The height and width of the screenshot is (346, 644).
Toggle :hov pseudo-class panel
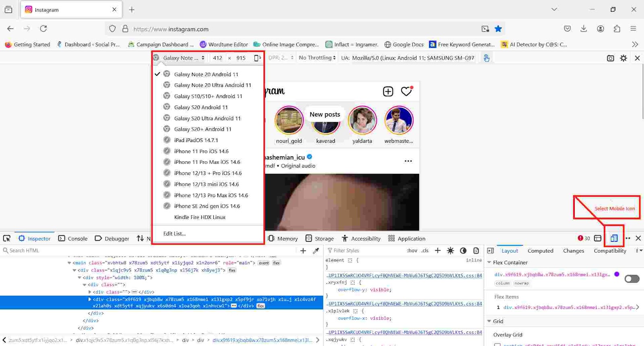[412, 250]
